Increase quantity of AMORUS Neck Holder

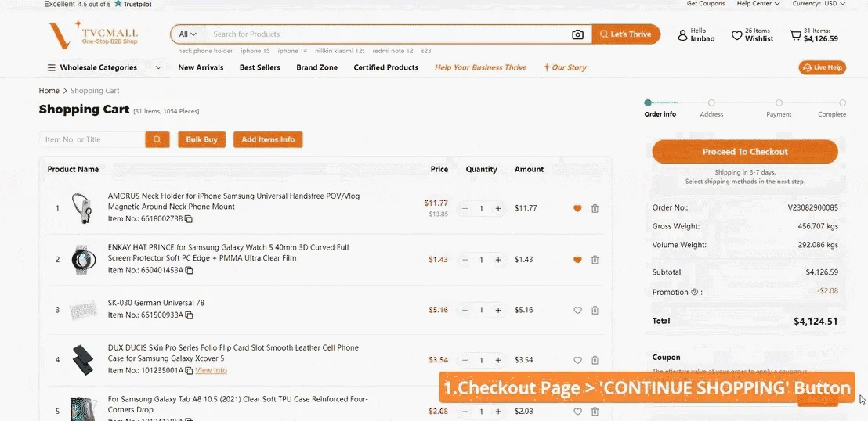click(498, 209)
